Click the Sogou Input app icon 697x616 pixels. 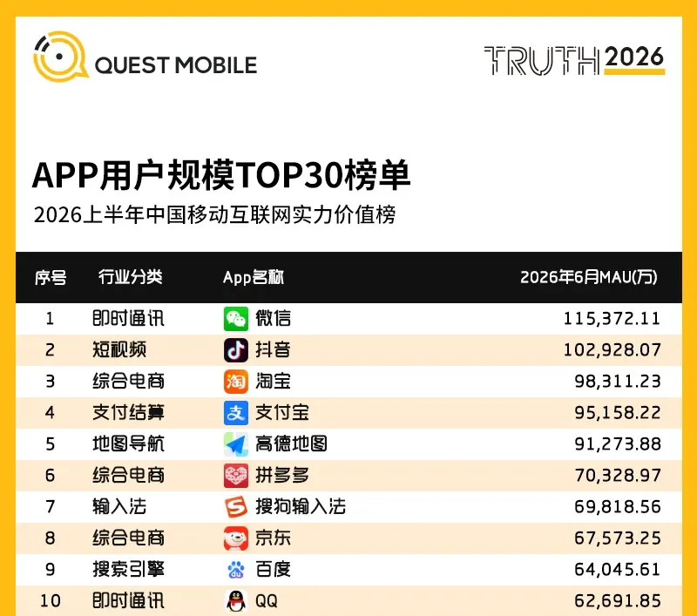(x=235, y=507)
